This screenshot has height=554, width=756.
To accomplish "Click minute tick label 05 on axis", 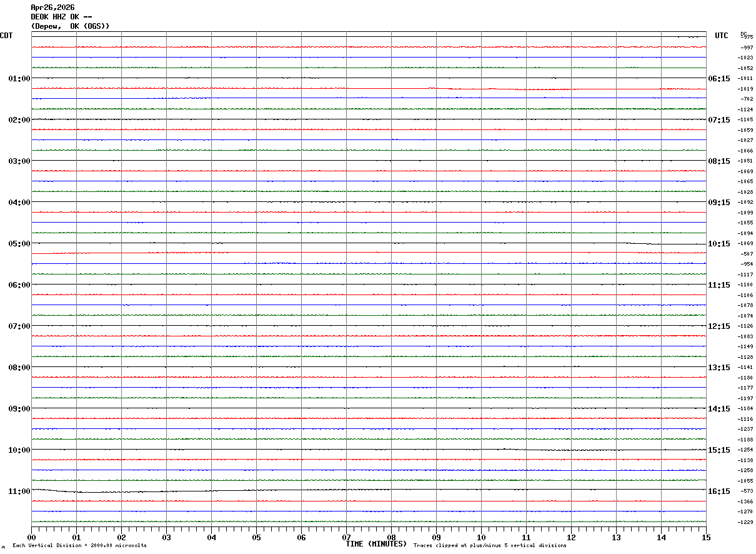I will tap(256, 537).
